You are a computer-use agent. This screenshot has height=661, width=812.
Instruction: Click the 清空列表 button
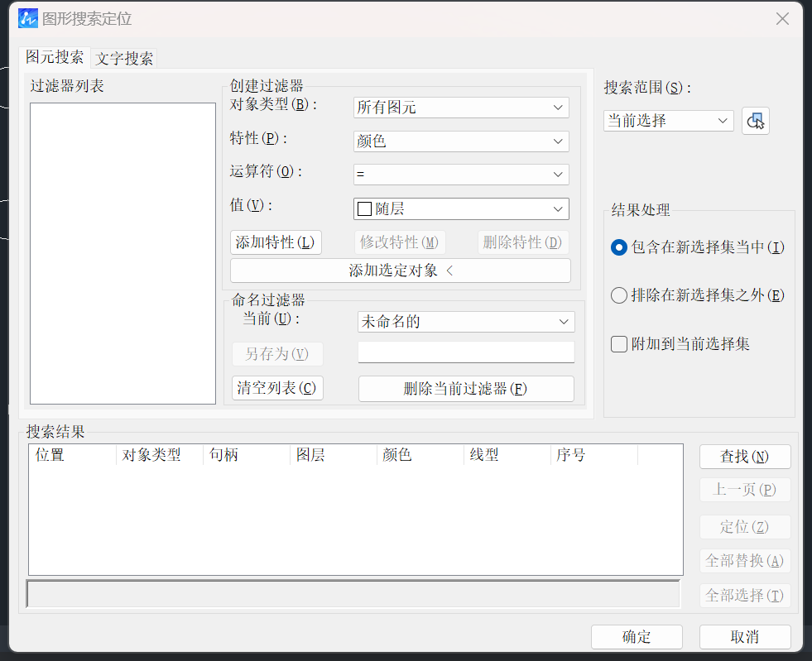(276, 388)
